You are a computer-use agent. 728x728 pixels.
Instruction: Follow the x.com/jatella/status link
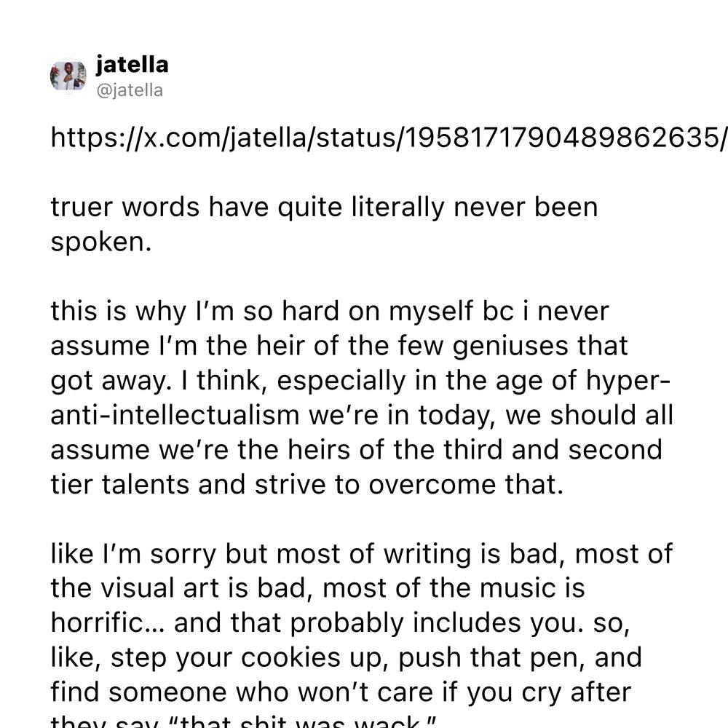[389, 138]
